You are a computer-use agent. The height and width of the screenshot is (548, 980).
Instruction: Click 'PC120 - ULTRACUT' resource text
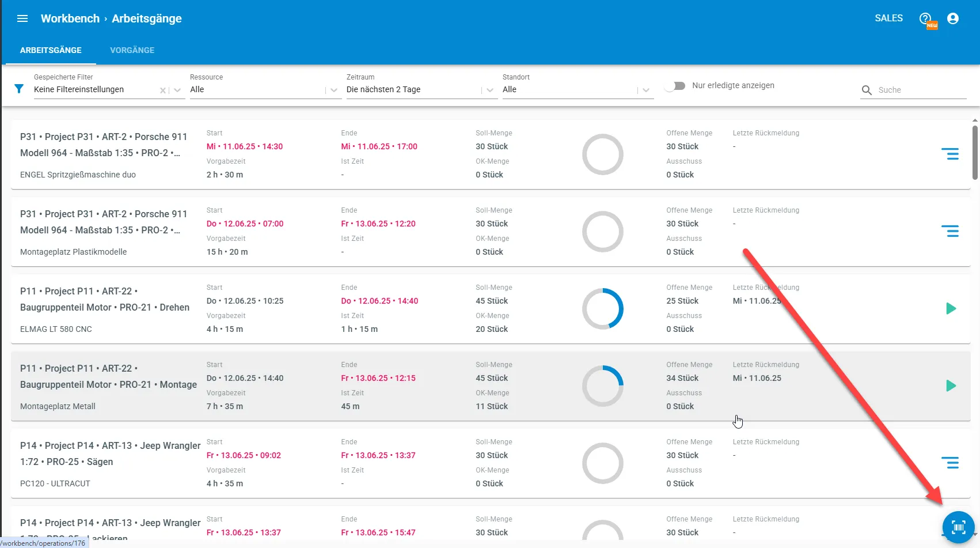[x=55, y=483]
